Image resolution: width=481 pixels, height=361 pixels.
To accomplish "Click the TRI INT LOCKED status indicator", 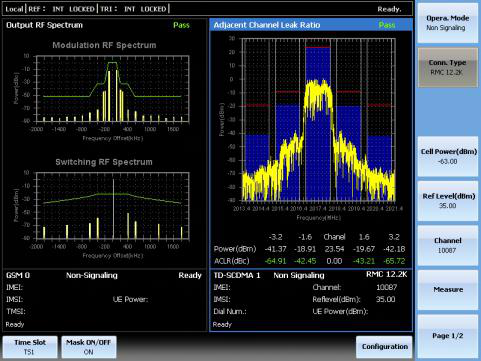I will (133, 9).
